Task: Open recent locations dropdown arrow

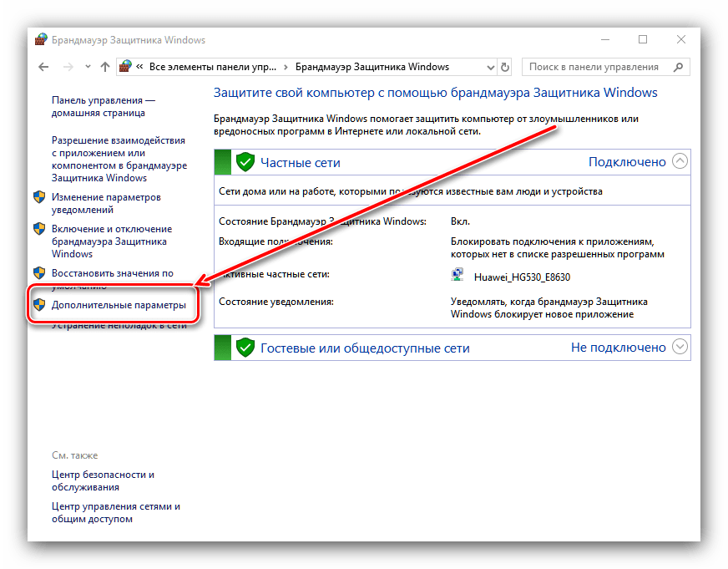Action: [86, 67]
